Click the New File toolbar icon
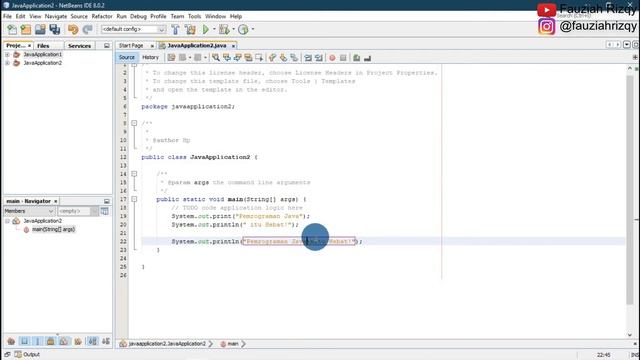 click(x=12, y=29)
